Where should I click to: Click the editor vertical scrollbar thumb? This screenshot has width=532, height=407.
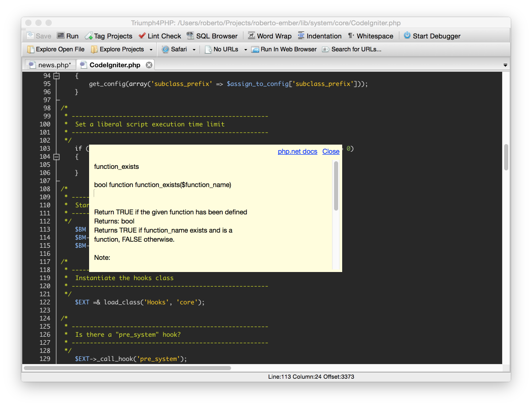click(x=506, y=157)
